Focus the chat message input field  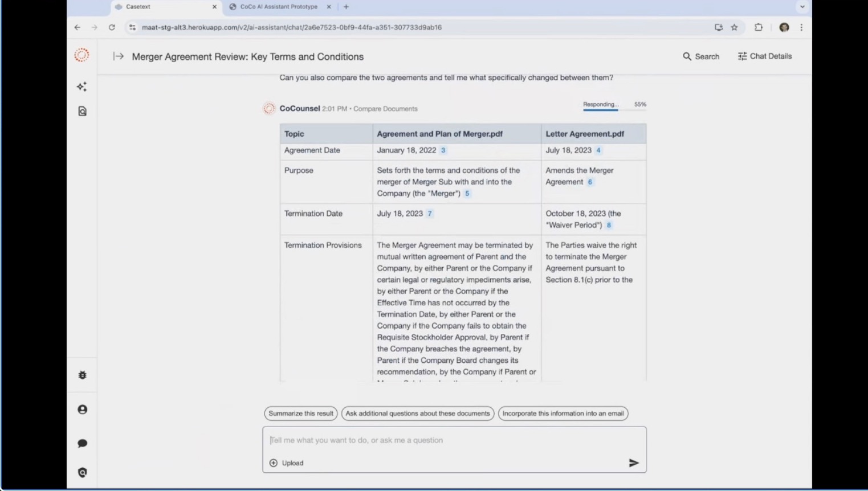(x=454, y=440)
